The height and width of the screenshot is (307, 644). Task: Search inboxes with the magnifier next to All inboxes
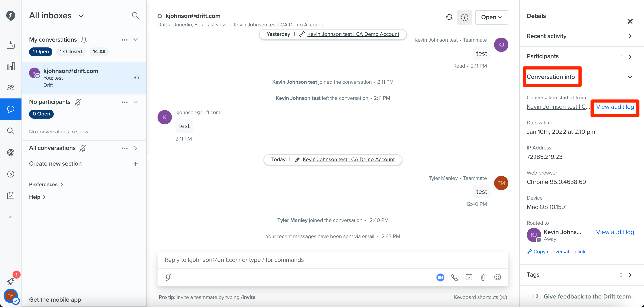pos(135,15)
